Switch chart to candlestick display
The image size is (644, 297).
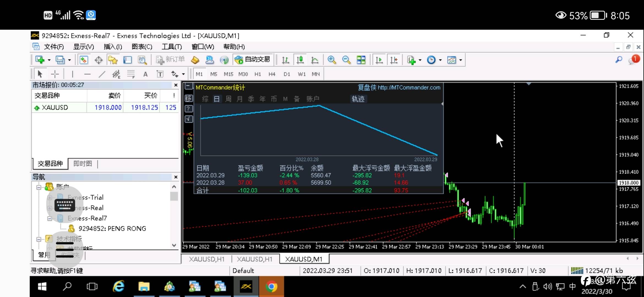coord(300,60)
